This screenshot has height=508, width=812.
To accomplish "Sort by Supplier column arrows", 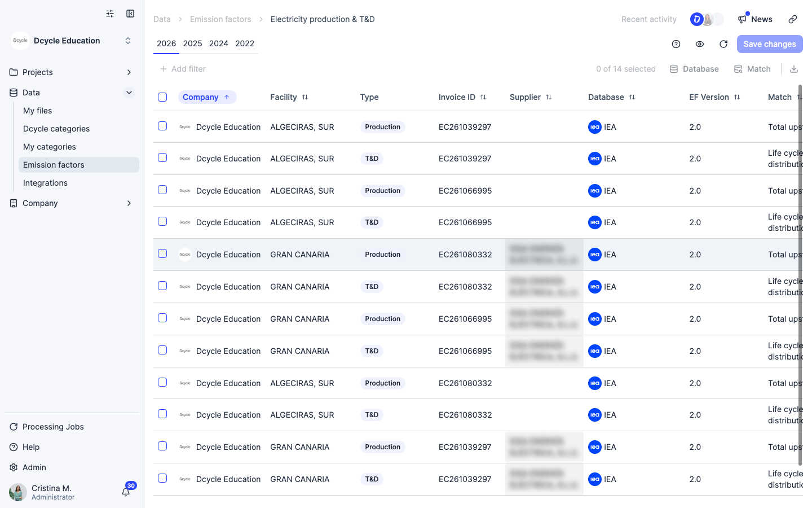I will pyautogui.click(x=549, y=97).
